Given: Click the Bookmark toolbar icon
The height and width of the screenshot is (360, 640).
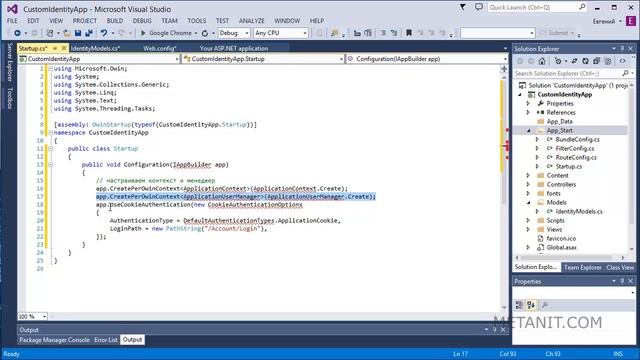Looking at the screenshot, I should [x=409, y=33].
